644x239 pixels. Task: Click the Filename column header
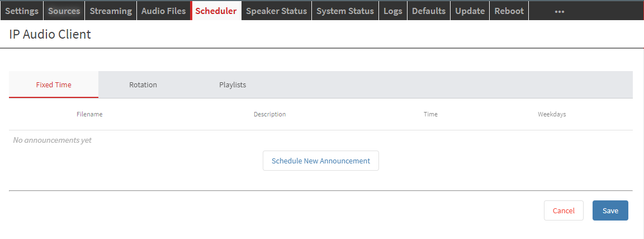click(89, 114)
